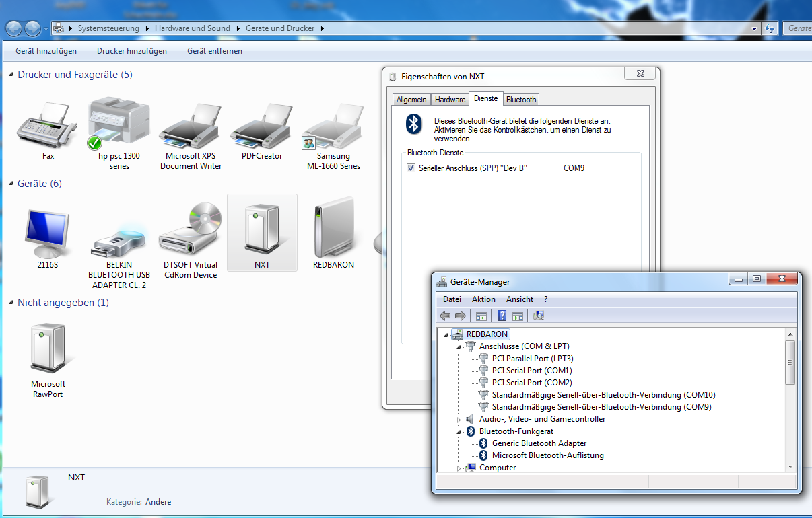Select Bluetooth serial connection (COM10) entry

(x=597, y=395)
